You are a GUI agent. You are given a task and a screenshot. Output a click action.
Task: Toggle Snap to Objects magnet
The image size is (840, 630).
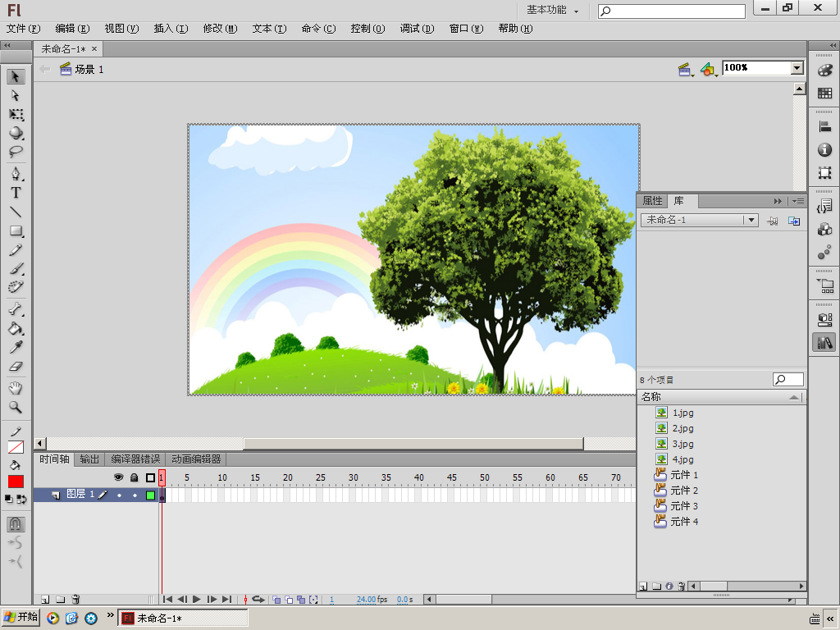coord(16,523)
